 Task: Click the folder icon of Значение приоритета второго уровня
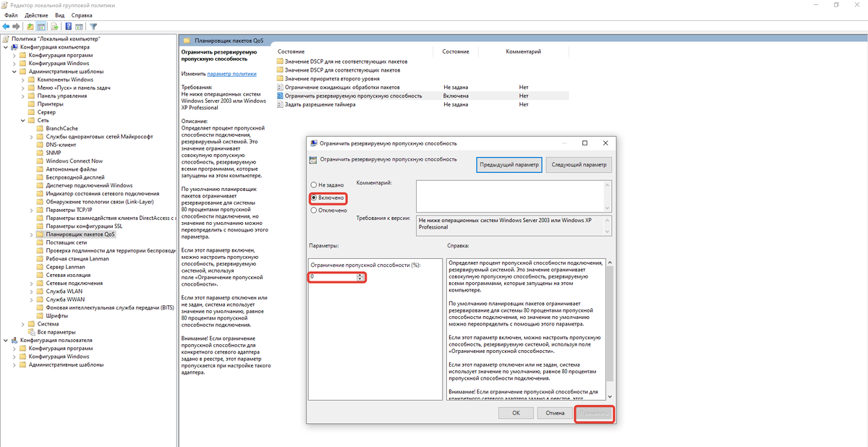click(281, 78)
